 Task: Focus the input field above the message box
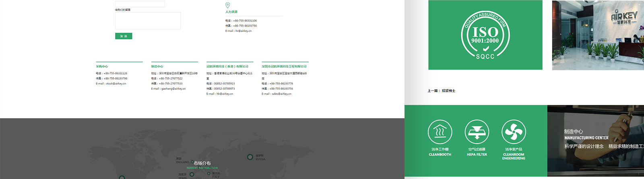[x=140, y=4]
